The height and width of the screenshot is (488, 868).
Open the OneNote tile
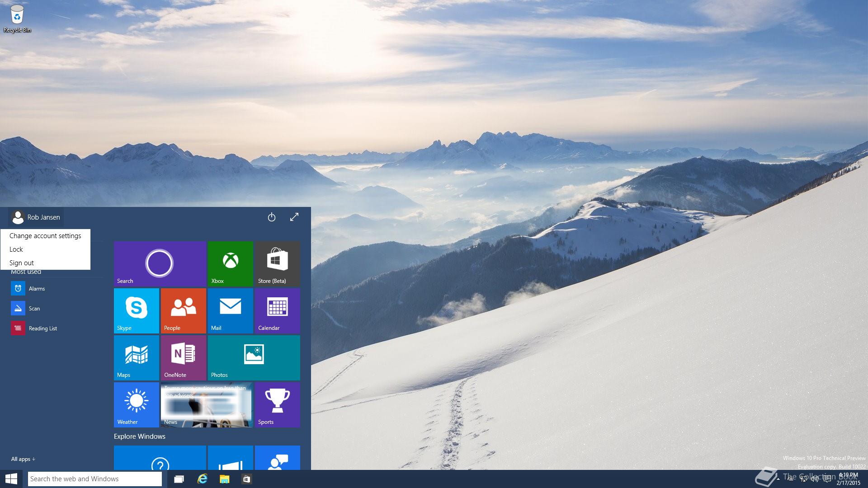[x=184, y=358]
